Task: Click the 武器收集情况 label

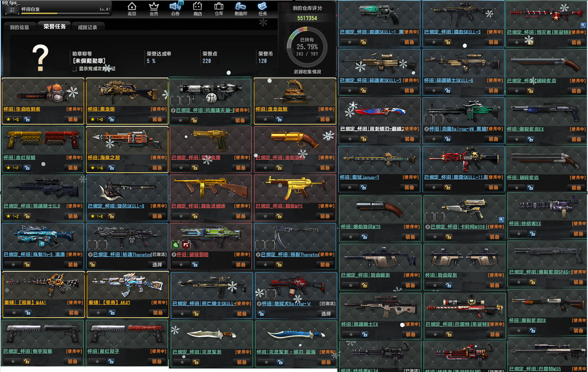Action: [307, 72]
